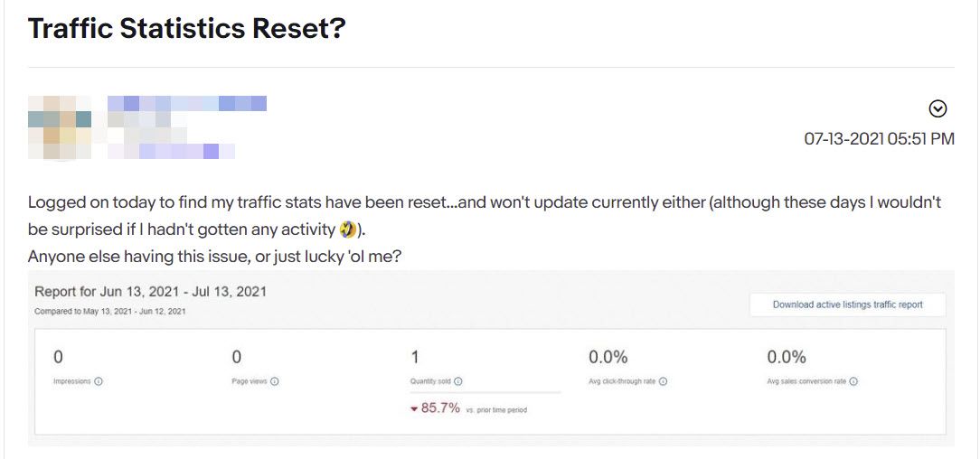Open the Quantity sold info tooltip icon
Screen dimensions: 980x459
(x=458, y=381)
